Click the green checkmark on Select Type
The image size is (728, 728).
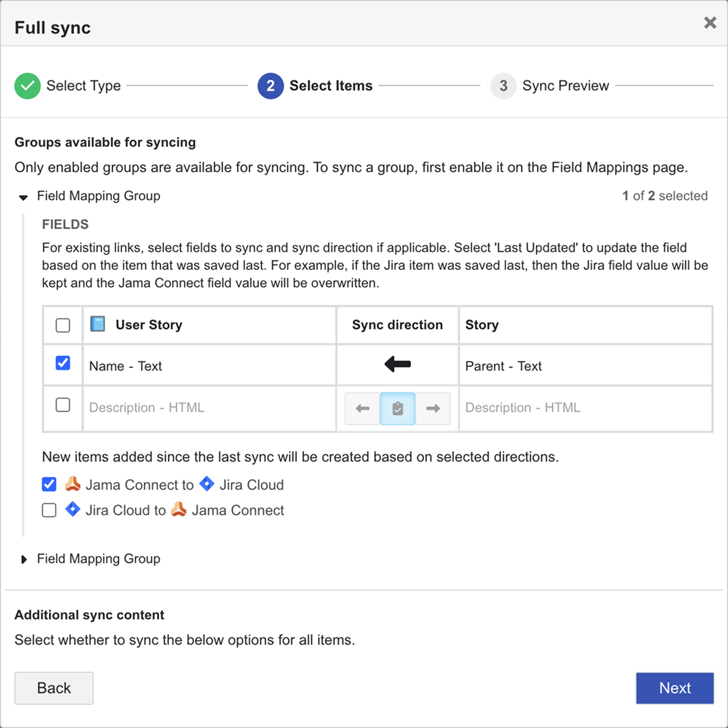tap(27, 85)
